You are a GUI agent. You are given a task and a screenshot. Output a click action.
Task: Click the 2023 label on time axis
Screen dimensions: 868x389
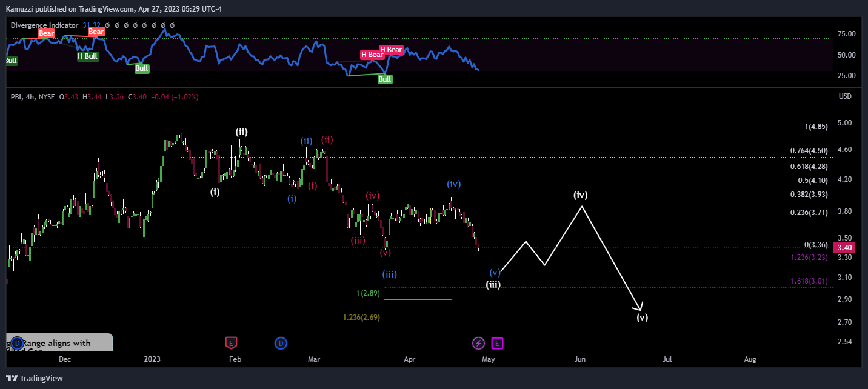coord(152,359)
